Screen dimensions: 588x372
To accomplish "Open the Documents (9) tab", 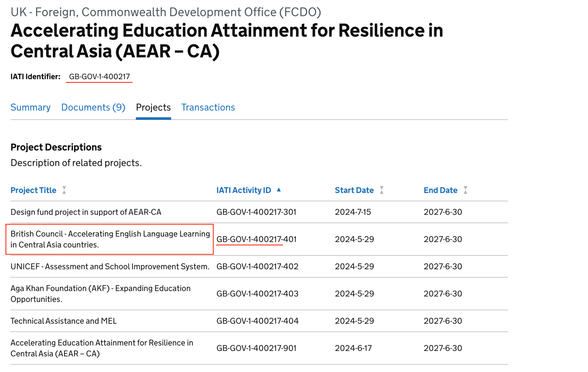I will 93,107.
